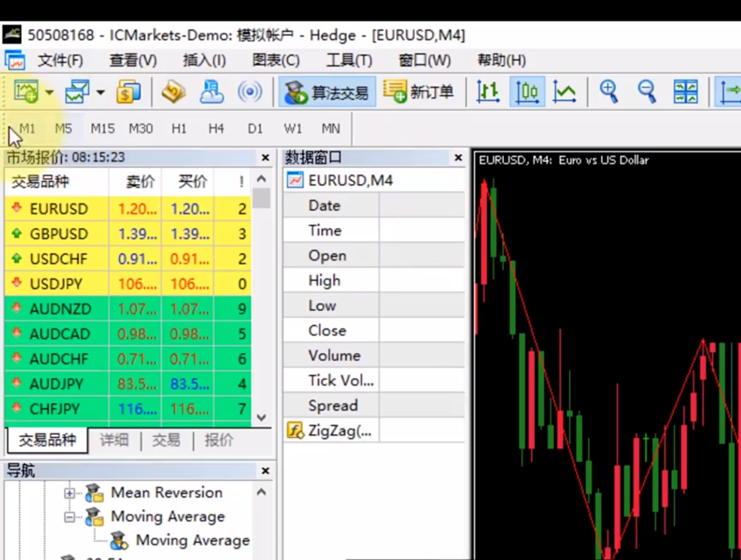Open the 窗口(W) menu
This screenshot has width=741, height=560.
(x=424, y=61)
